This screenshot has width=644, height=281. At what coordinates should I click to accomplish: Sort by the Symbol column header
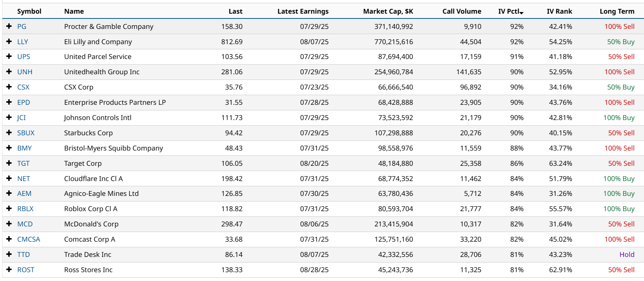tap(29, 11)
